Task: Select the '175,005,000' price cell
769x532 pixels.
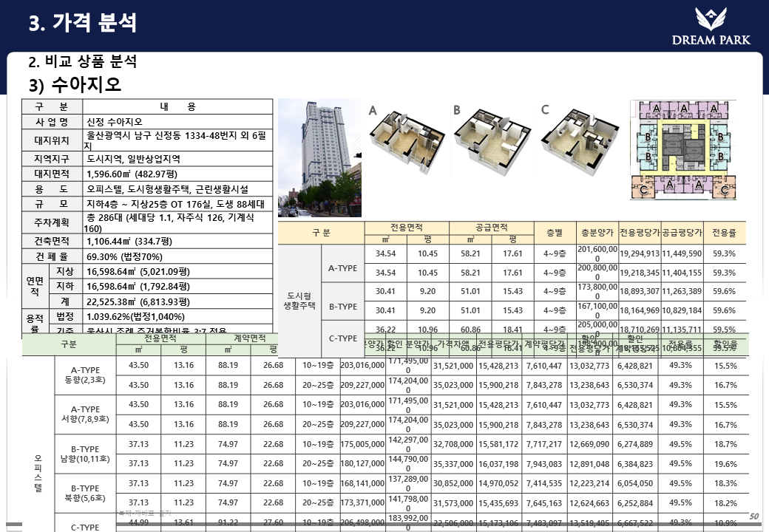Action: 362,444
